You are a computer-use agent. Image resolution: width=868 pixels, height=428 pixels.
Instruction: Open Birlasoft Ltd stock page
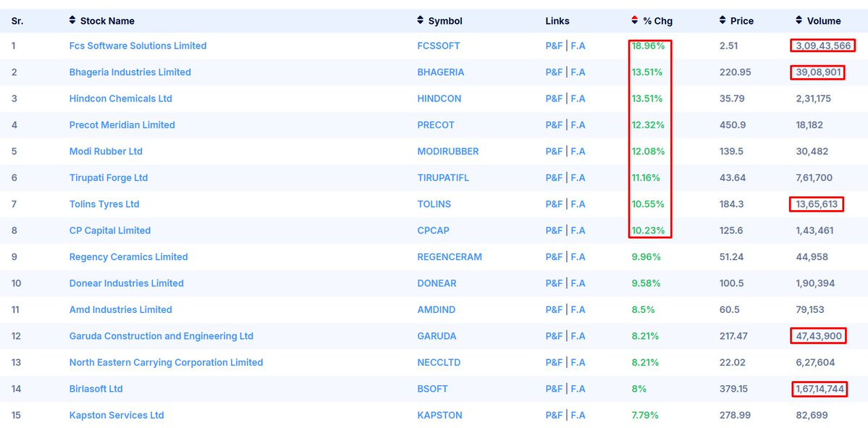[96, 389]
